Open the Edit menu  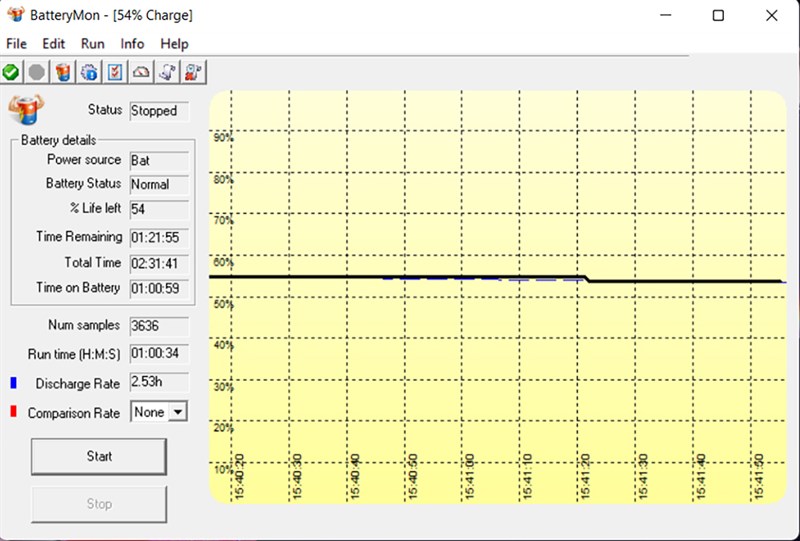click(x=53, y=44)
